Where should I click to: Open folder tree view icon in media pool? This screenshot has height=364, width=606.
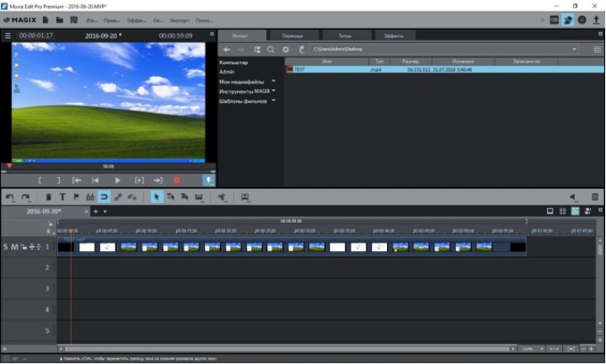coord(257,50)
